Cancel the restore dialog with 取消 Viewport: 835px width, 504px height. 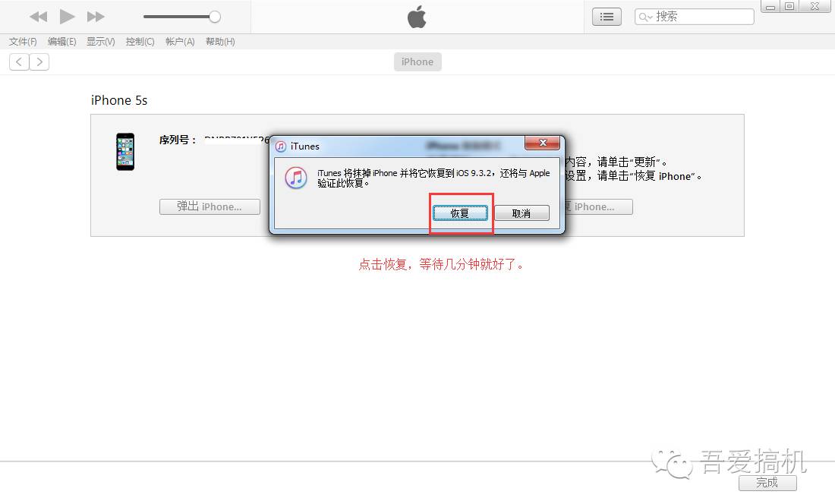pyautogui.click(x=522, y=213)
